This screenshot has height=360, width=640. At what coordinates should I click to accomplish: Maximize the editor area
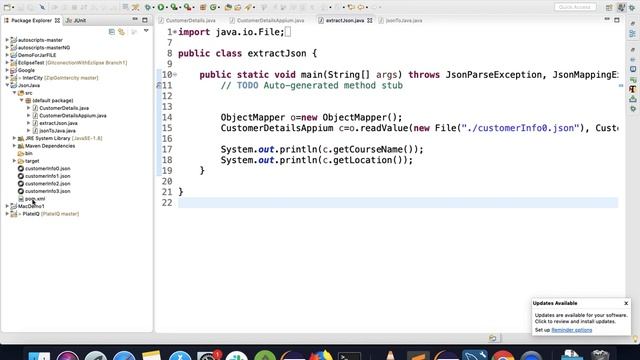click(617, 20)
